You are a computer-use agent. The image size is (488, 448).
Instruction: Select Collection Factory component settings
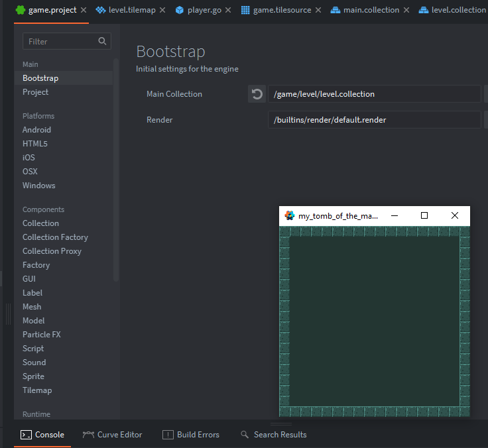pos(55,237)
